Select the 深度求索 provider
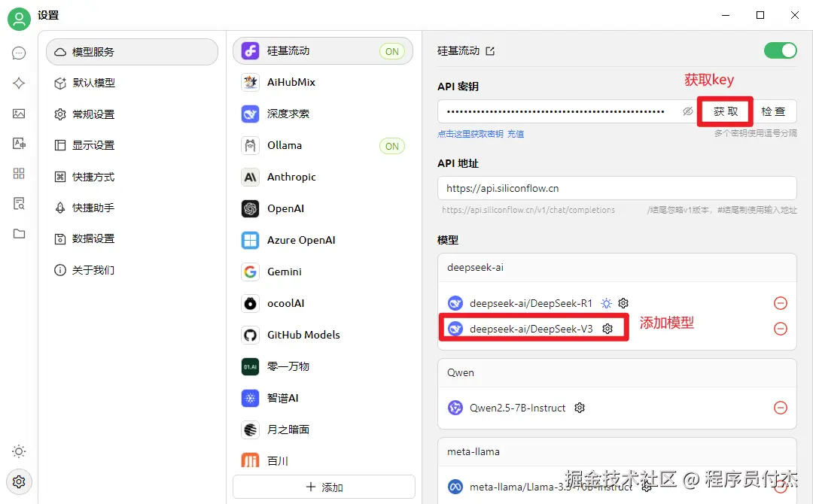The image size is (813, 504). tap(323, 114)
